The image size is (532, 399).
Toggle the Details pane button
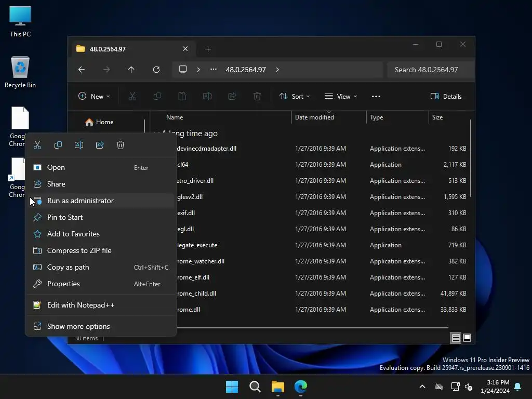(446, 96)
